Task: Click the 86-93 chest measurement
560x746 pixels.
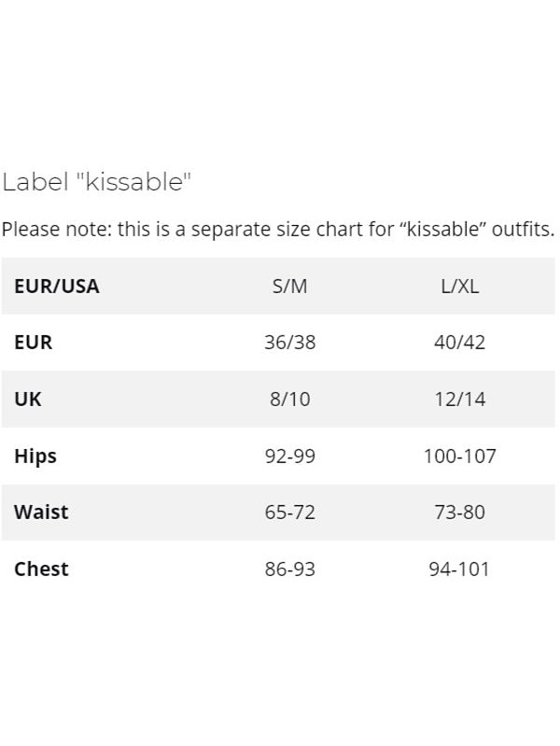Action: pos(289,570)
